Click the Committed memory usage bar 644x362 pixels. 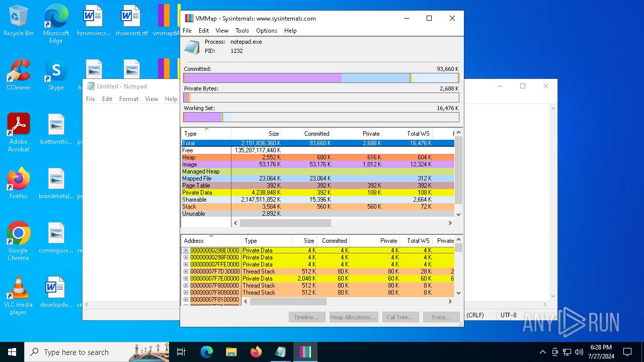(321, 78)
